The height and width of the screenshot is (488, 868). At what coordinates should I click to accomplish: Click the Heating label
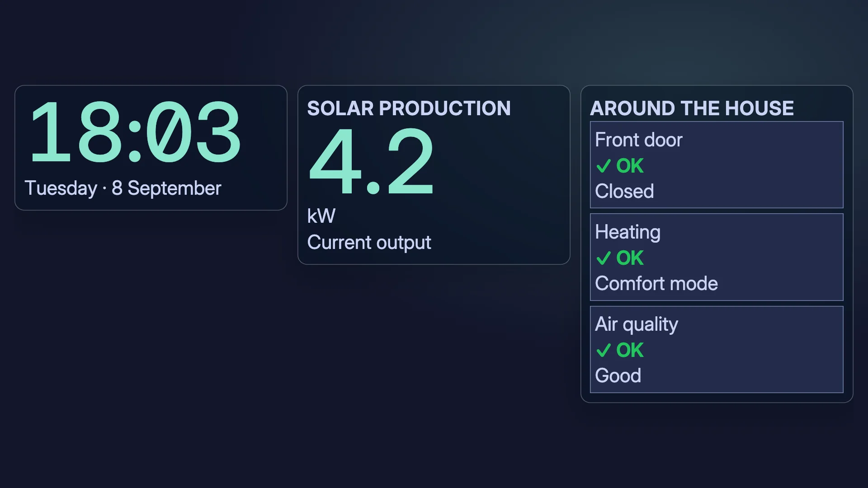pos(627,233)
